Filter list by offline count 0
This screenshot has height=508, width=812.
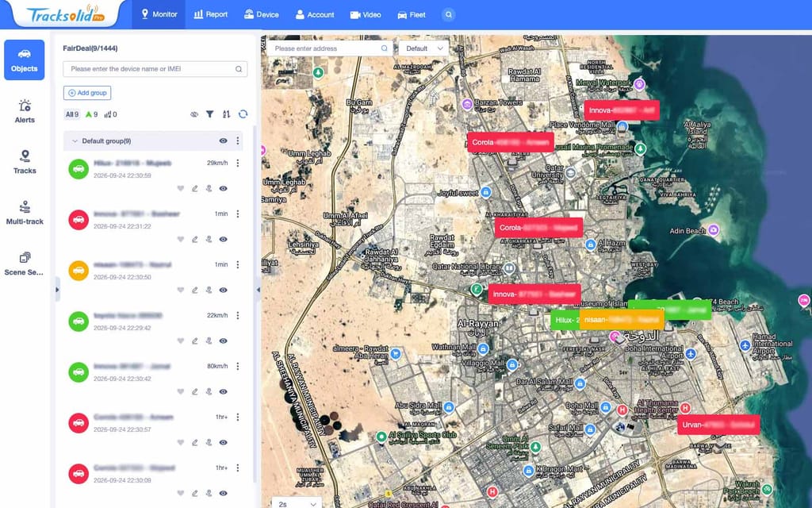(x=110, y=114)
